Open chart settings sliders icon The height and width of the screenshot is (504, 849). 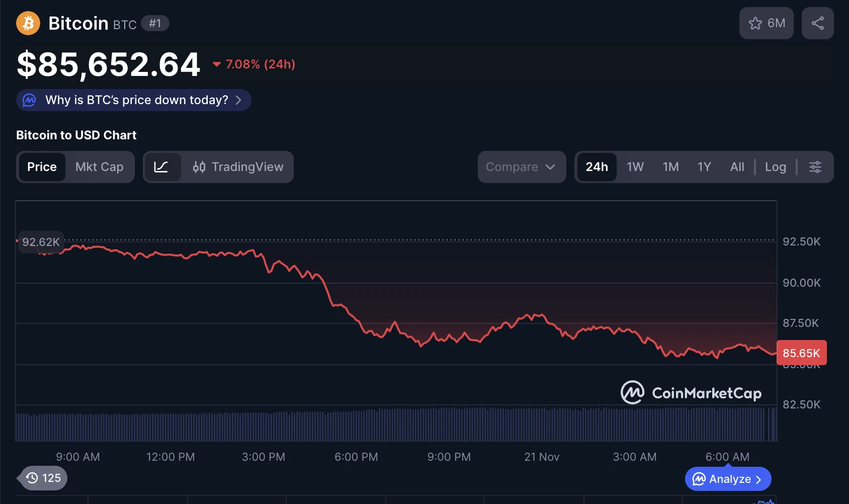pyautogui.click(x=815, y=167)
